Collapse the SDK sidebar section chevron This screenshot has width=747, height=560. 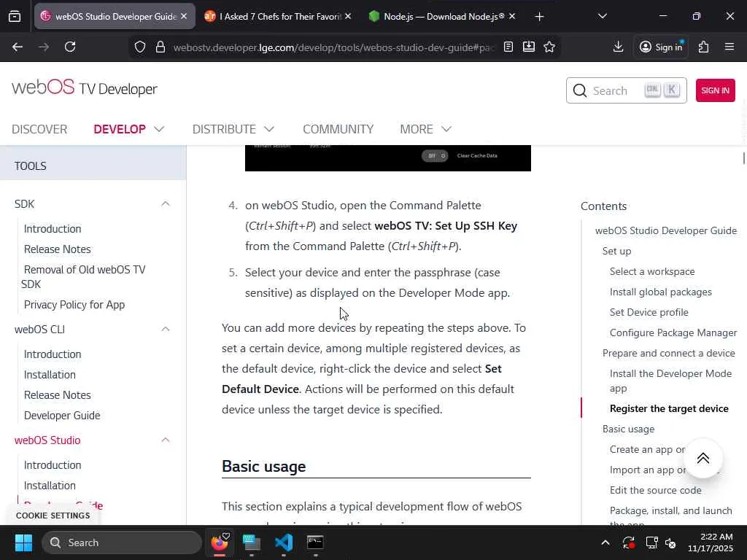(x=166, y=204)
